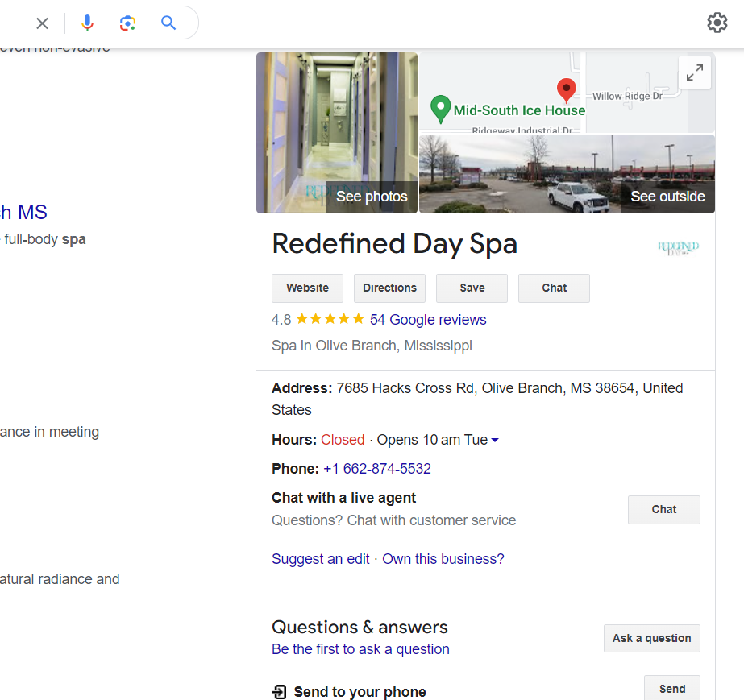Click the red map pin marker
This screenshot has height=700, width=744.
[x=566, y=91]
